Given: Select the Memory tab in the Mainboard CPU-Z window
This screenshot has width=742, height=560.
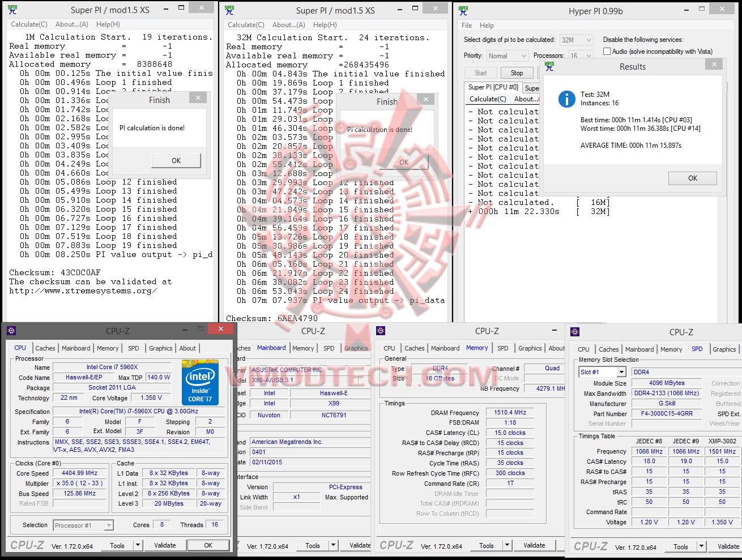Looking at the screenshot, I should [x=303, y=348].
